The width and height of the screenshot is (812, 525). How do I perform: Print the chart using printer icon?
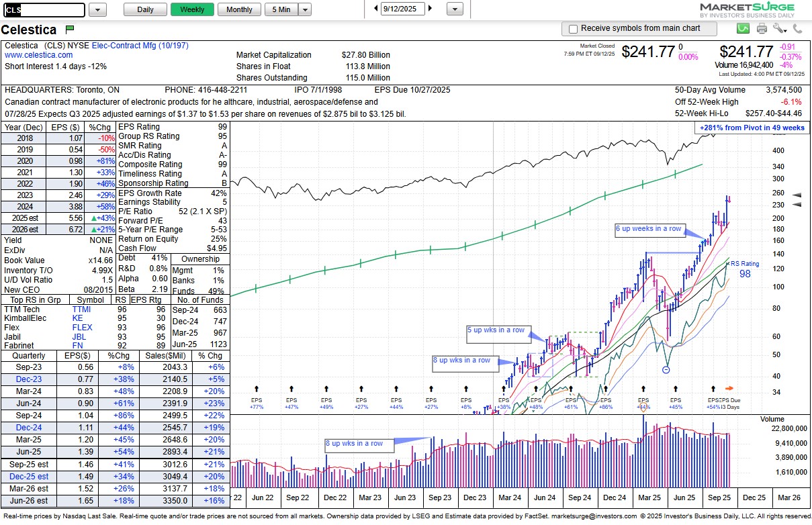pos(762,28)
